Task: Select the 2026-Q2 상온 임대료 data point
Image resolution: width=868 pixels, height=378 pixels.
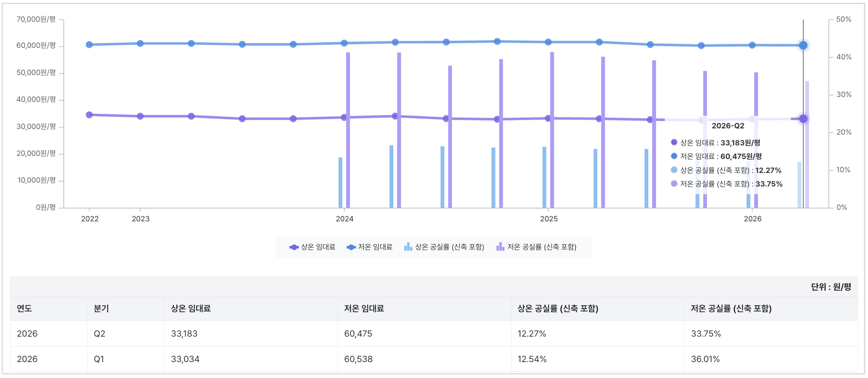Action: (803, 119)
